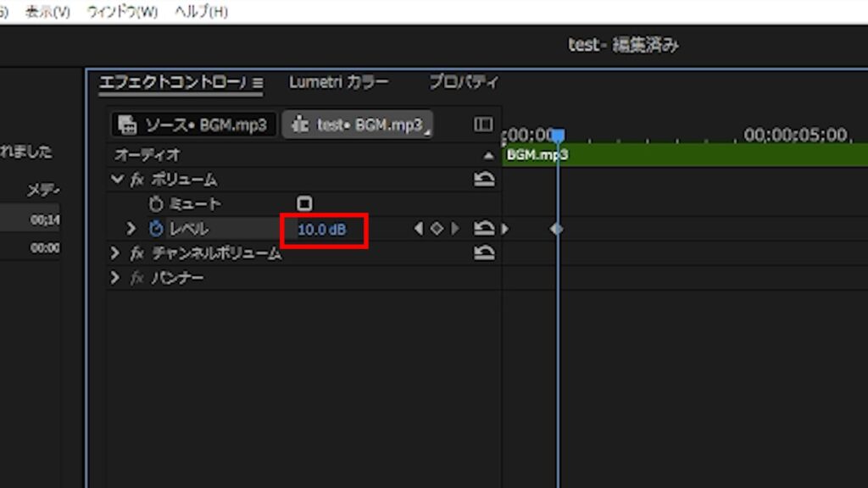Reset the Level parameter
868x488 pixels.
(x=484, y=228)
